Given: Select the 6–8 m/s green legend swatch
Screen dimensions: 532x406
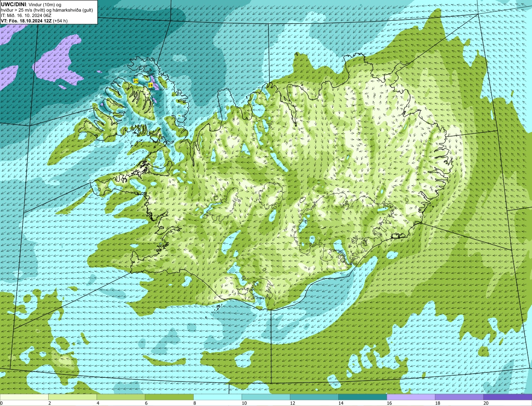Looking at the screenshot, I should tap(169, 397).
